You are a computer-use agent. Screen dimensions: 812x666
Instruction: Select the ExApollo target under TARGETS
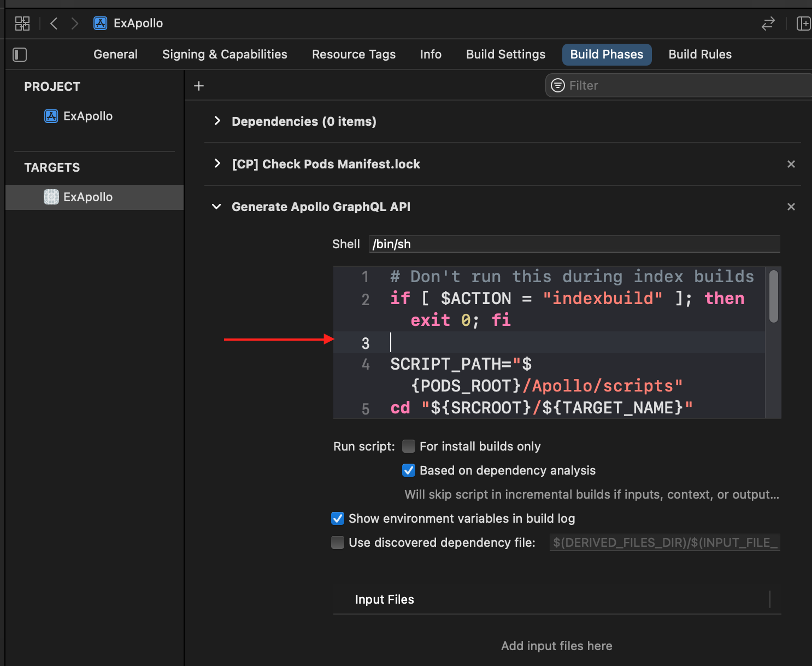95,197
